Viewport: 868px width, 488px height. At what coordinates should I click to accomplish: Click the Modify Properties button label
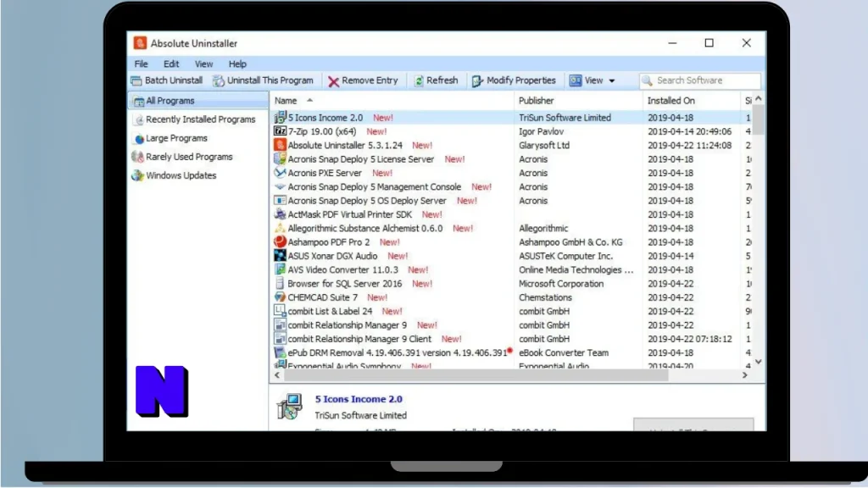coord(521,80)
